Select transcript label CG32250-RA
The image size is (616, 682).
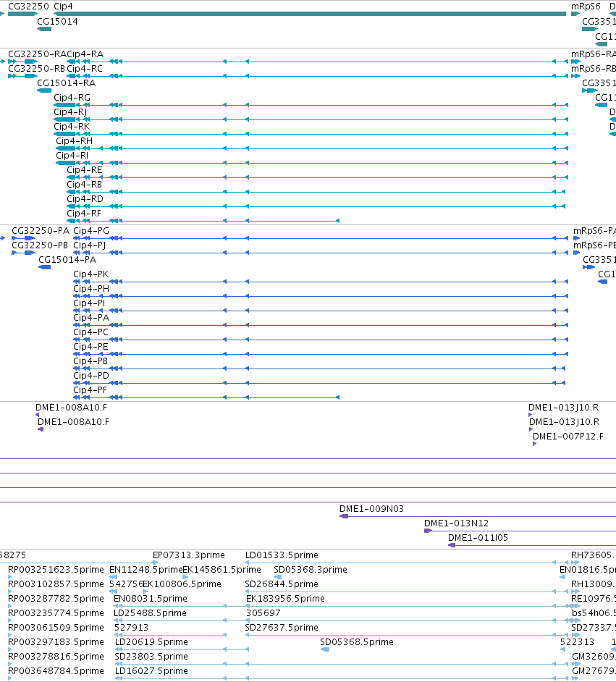[x=37, y=54]
